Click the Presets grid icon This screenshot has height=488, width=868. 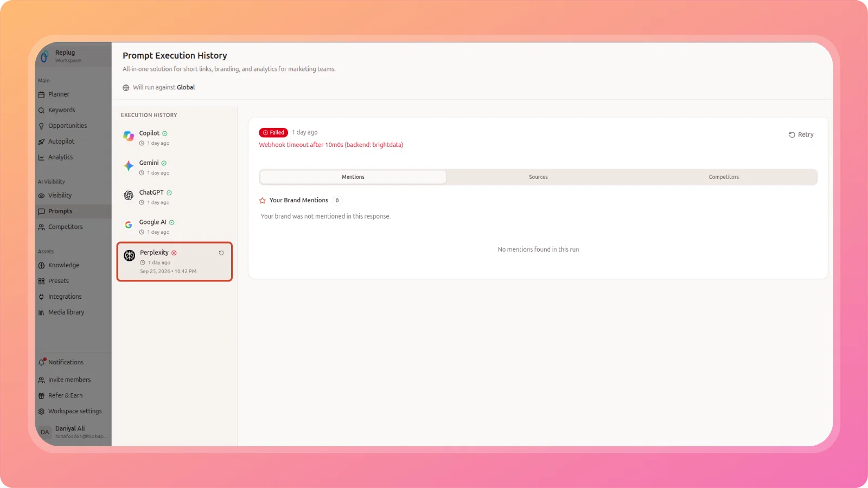click(41, 281)
